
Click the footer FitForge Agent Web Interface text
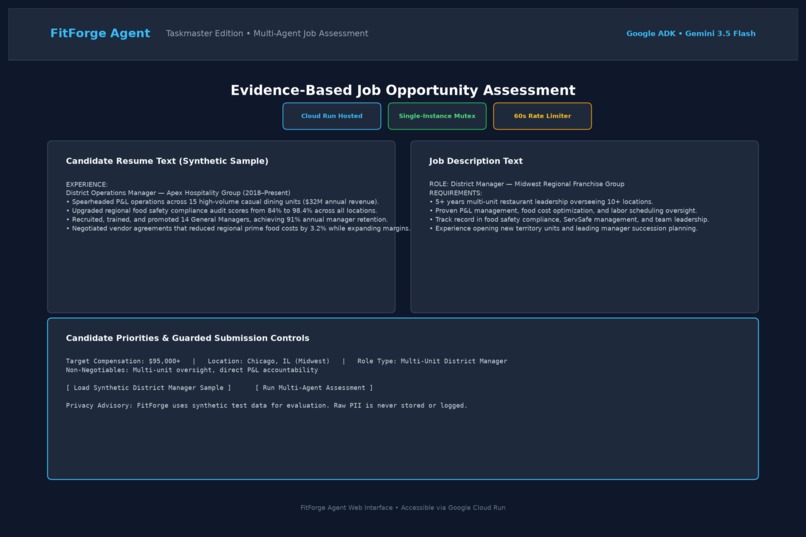402,508
